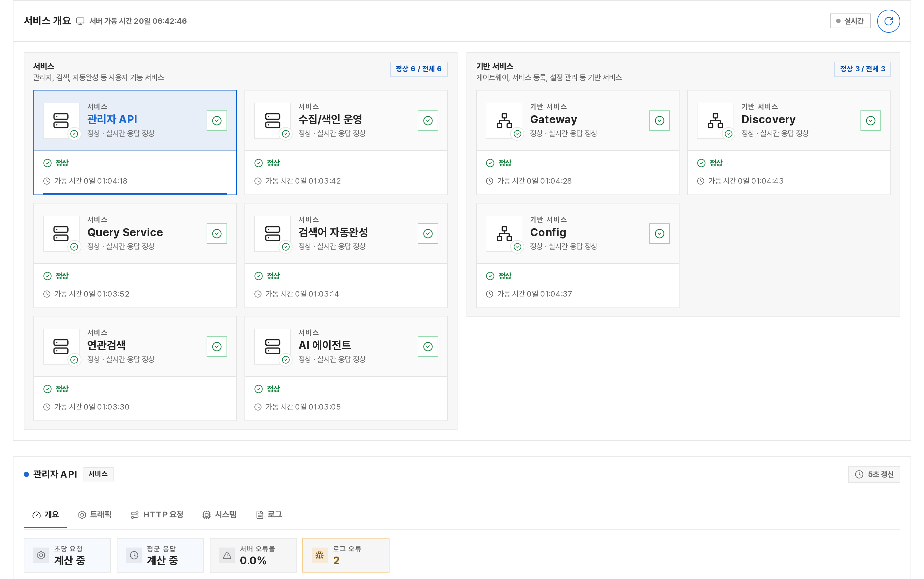Click the server icon of 연관검색 card
The image size is (924, 579).
tap(61, 347)
